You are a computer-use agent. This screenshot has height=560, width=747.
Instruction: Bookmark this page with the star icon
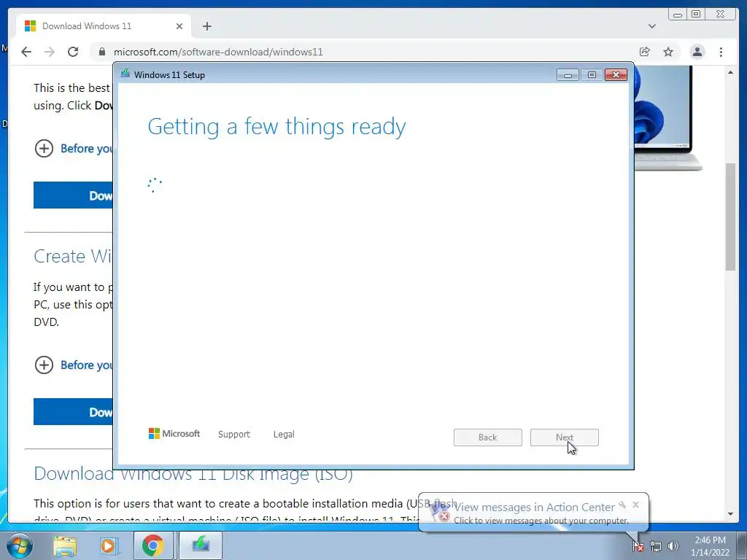click(x=668, y=52)
